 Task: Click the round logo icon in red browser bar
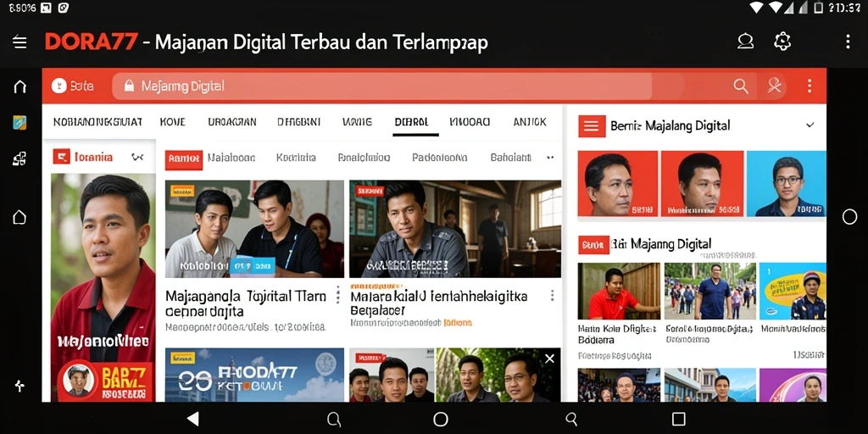click(x=58, y=86)
